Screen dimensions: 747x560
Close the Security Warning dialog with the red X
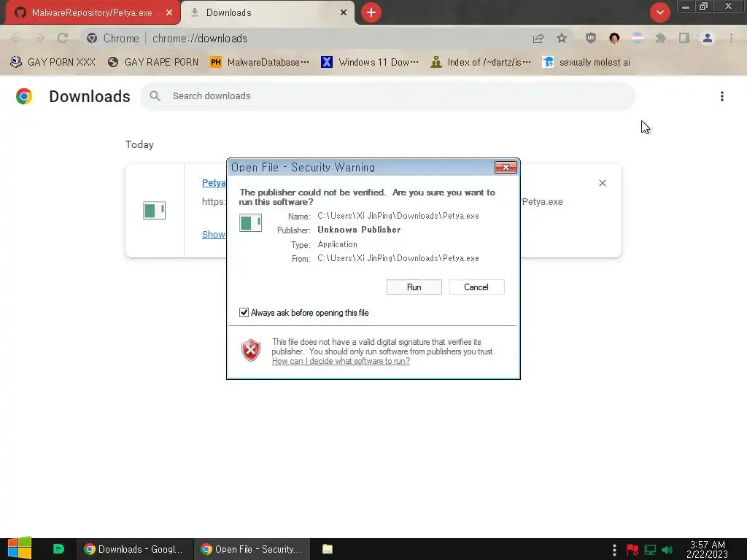pyautogui.click(x=506, y=167)
